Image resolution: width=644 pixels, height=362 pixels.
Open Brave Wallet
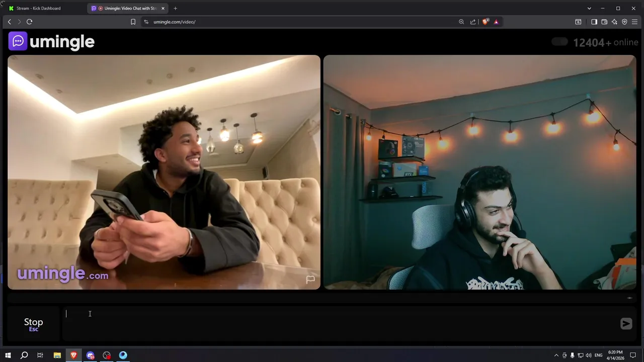tap(604, 22)
